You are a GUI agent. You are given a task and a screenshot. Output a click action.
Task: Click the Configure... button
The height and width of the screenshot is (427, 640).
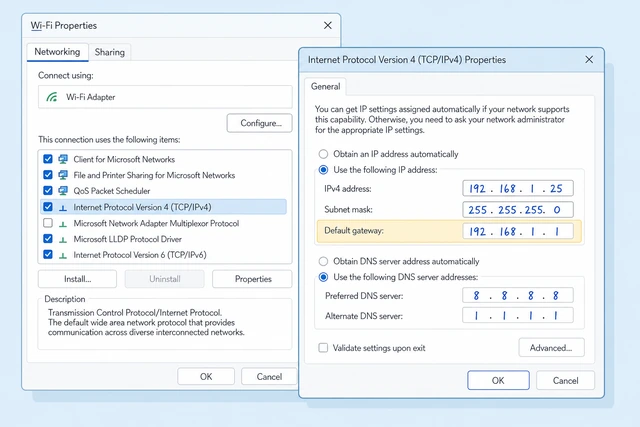[260, 123]
